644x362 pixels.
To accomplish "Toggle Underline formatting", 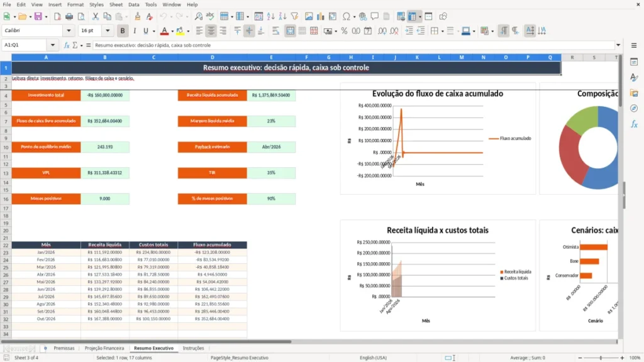I will point(146,31).
